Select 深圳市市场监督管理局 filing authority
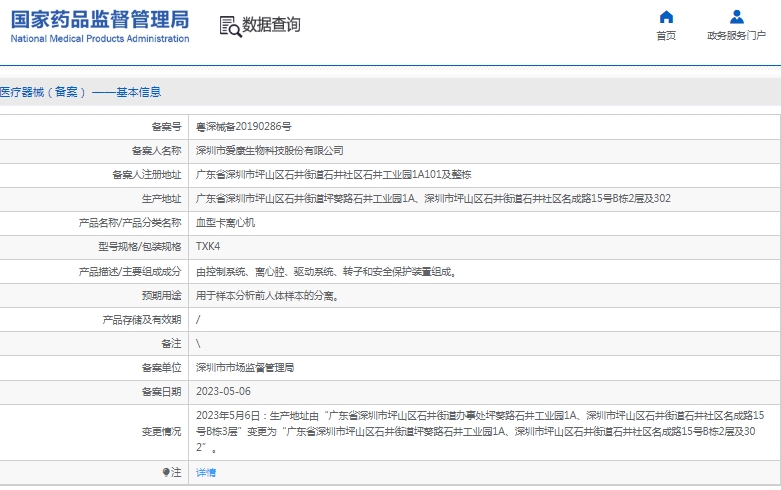 [x=245, y=368]
